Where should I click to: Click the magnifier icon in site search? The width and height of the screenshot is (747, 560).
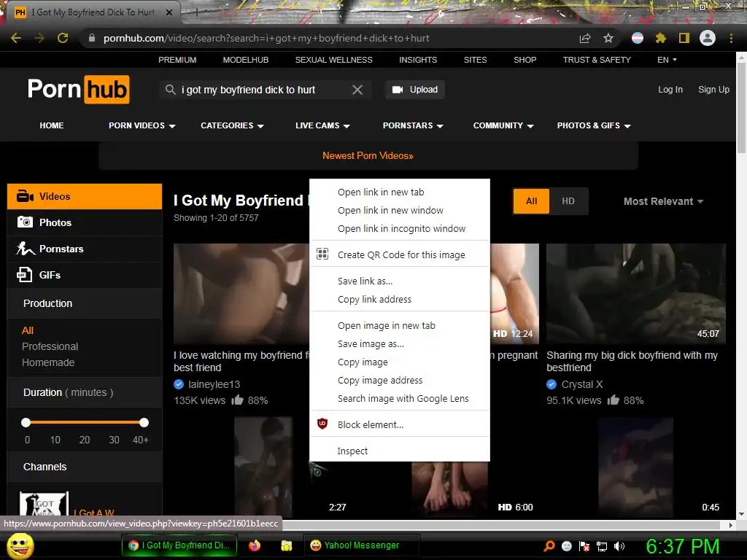tap(170, 90)
